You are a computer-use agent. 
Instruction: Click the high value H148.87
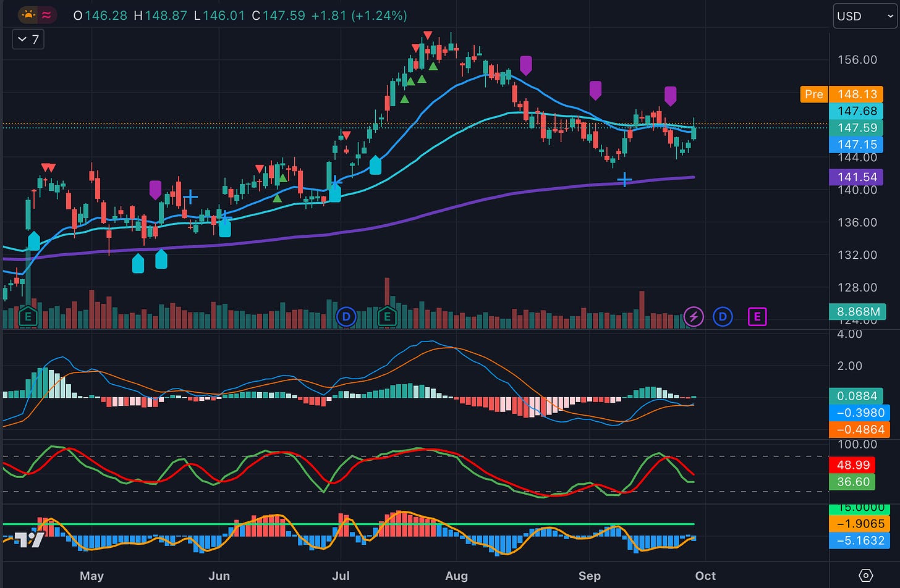click(x=161, y=15)
